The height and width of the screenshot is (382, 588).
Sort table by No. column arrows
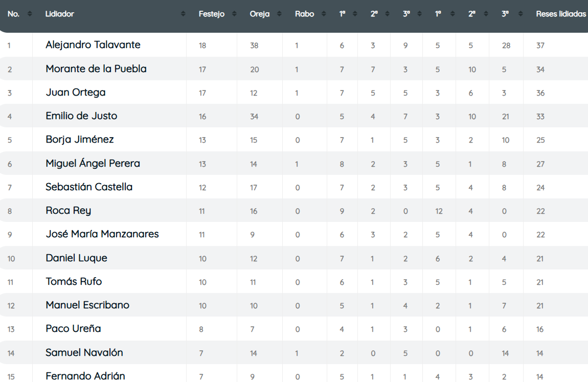pos(30,14)
